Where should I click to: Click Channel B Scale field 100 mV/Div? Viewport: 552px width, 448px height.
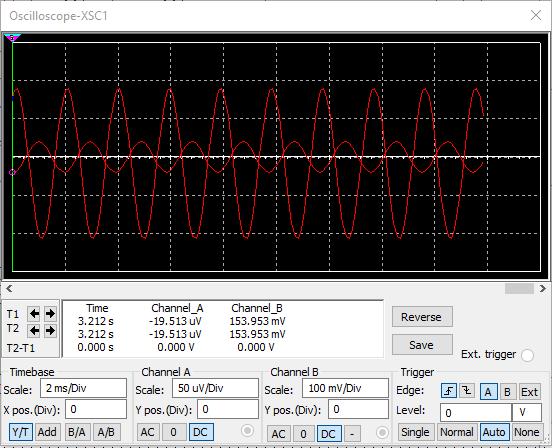[x=345, y=388]
